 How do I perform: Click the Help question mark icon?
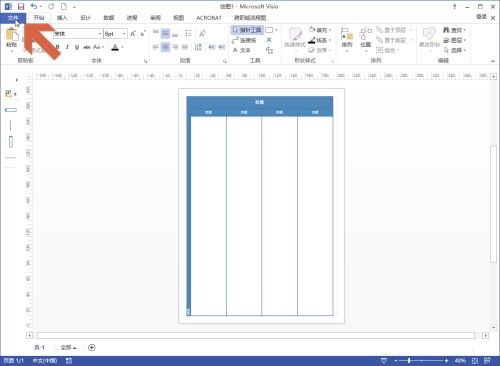[454, 7]
